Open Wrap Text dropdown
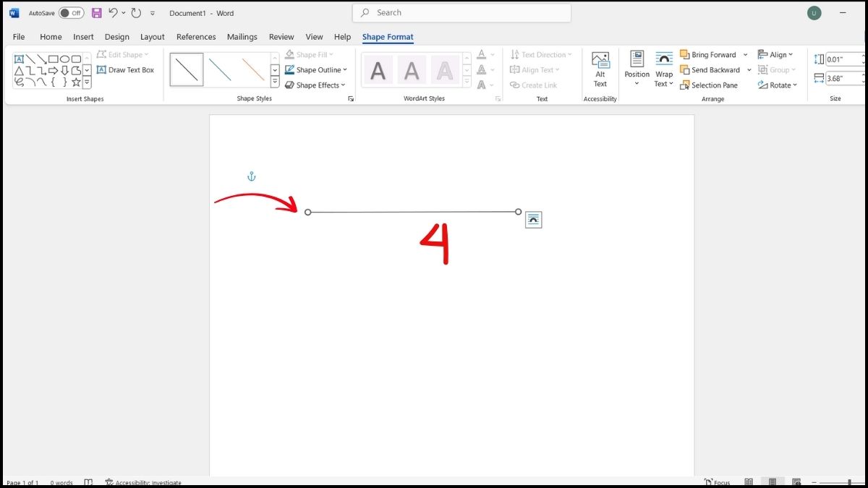868x488 pixels. click(x=664, y=69)
